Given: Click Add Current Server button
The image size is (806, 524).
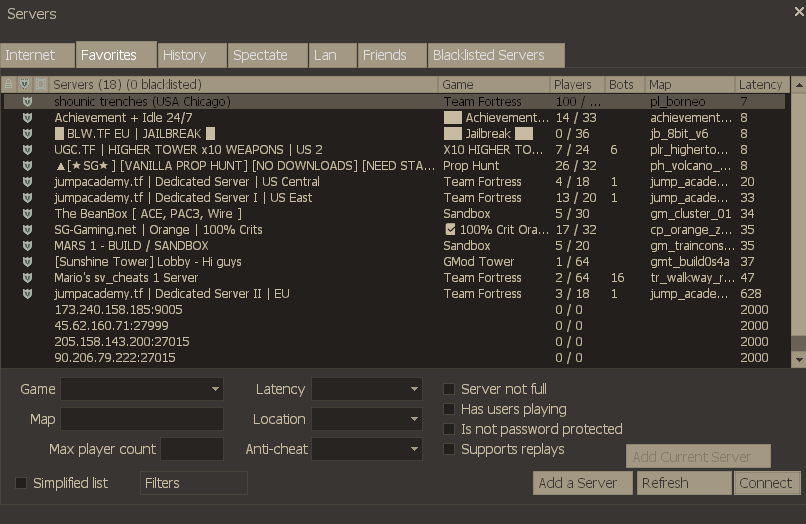Looking at the screenshot, I should pos(698,456).
